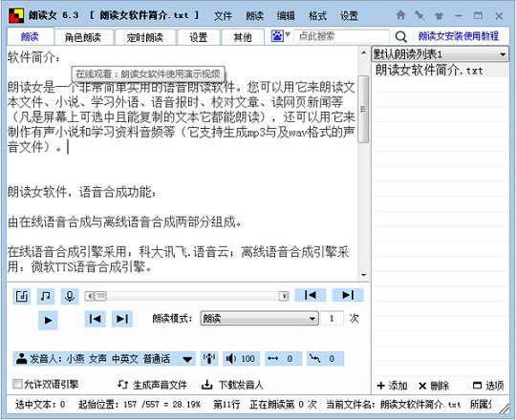This screenshot has height=420, width=516.
Task: Switch to the 角色朗读 tab
Action: click(83, 37)
